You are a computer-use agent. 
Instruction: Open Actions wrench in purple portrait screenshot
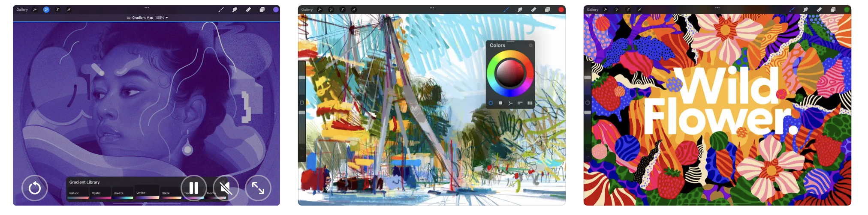(x=35, y=9)
